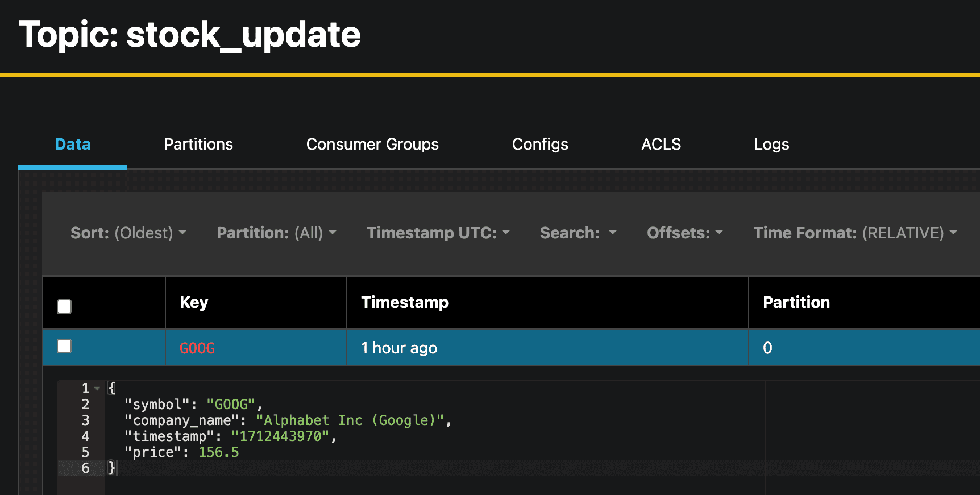The image size is (980, 495).
Task: Click the "Alphabet Inc (Google)" company name value
Action: [x=350, y=420]
